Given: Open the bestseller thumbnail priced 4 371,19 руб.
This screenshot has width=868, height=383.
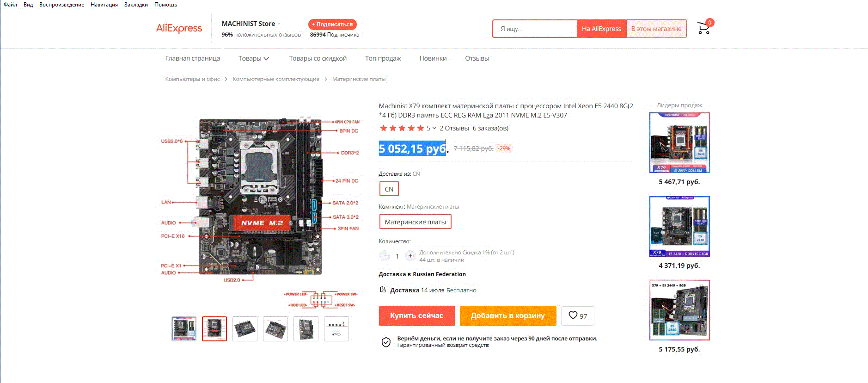Looking at the screenshot, I should 679,226.
